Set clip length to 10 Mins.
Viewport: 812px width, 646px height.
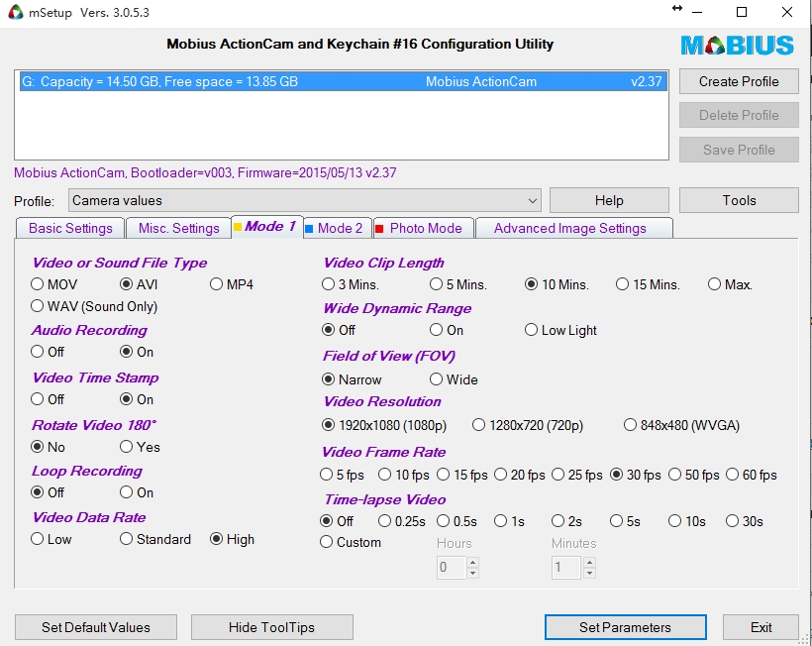click(557, 284)
